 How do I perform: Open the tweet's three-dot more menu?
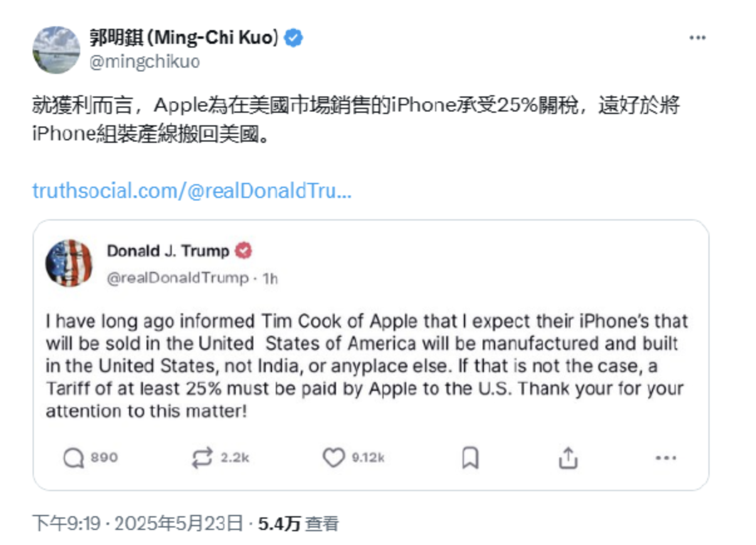click(698, 38)
